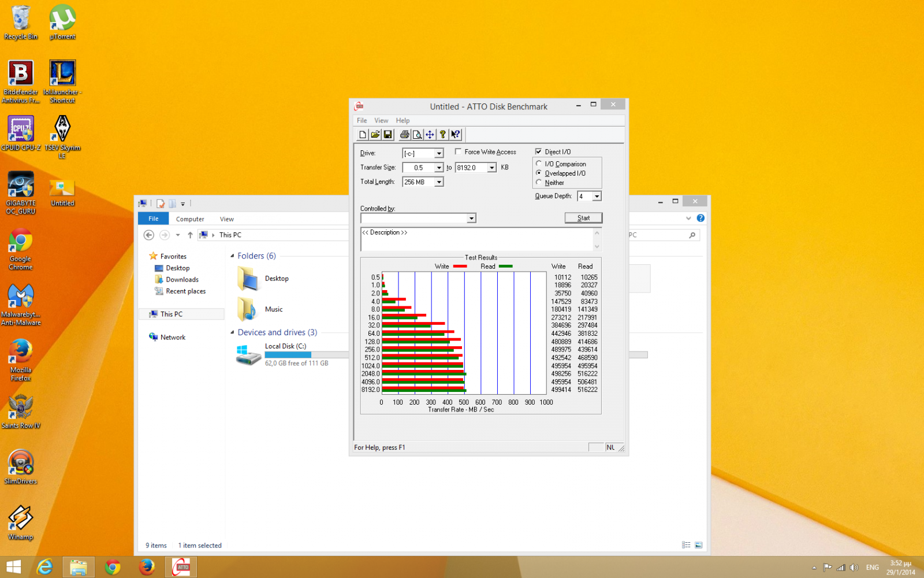924x578 pixels.
Task: Select the TSEV Skyrim LE desktop icon
Action: click(x=62, y=137)
